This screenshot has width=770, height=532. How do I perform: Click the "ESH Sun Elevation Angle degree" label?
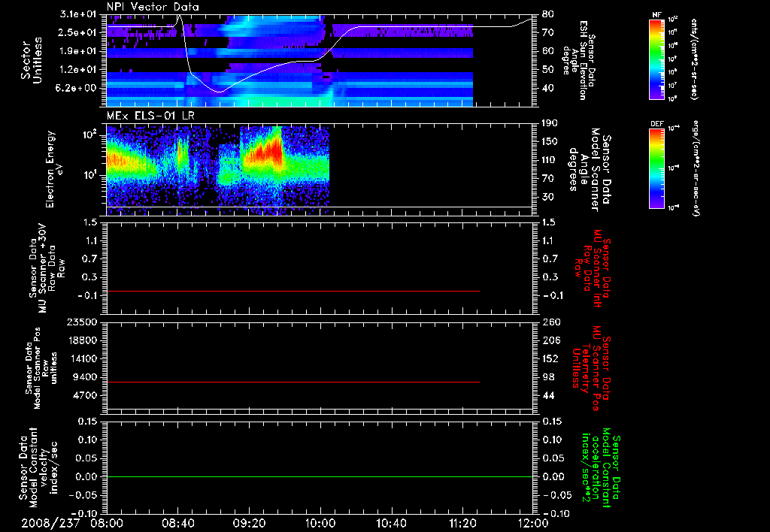pos(580,60)
